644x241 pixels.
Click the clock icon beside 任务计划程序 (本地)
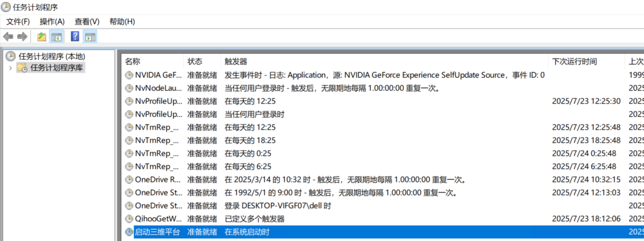[x=10, y=56]
